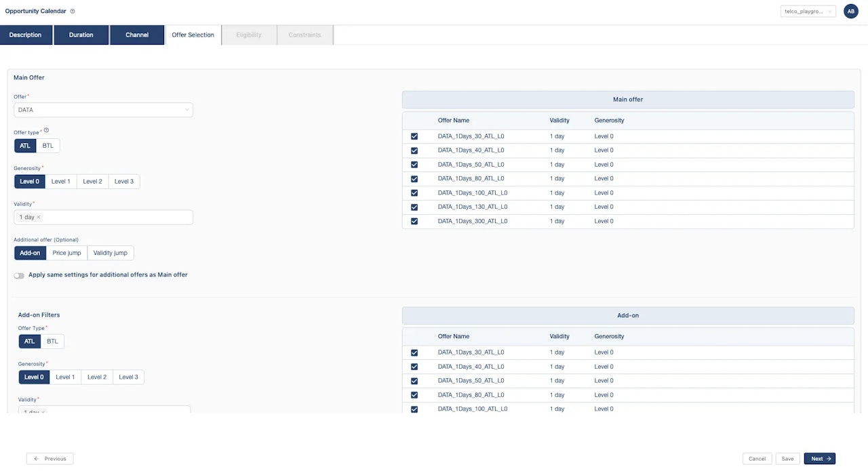Viewport: 868px width, 471px height.
Task: Go to the Duration tab
Action: point(81,35)
